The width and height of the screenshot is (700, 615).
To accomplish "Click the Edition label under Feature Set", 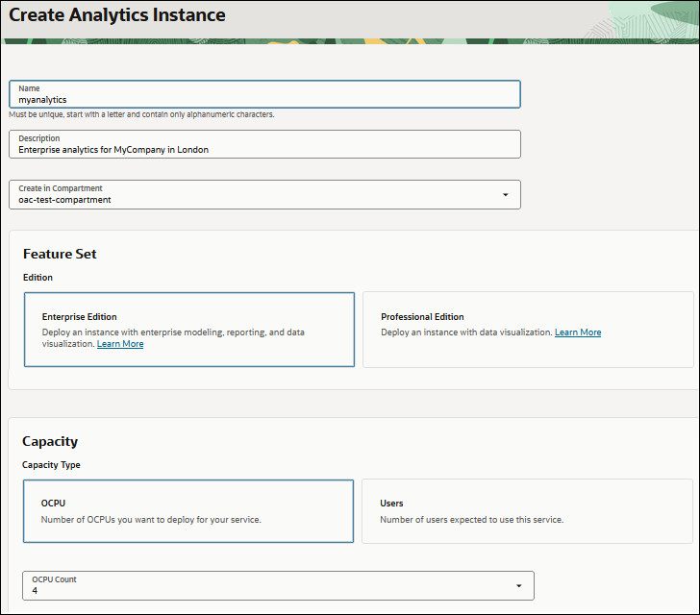I will tap(38, 278).
